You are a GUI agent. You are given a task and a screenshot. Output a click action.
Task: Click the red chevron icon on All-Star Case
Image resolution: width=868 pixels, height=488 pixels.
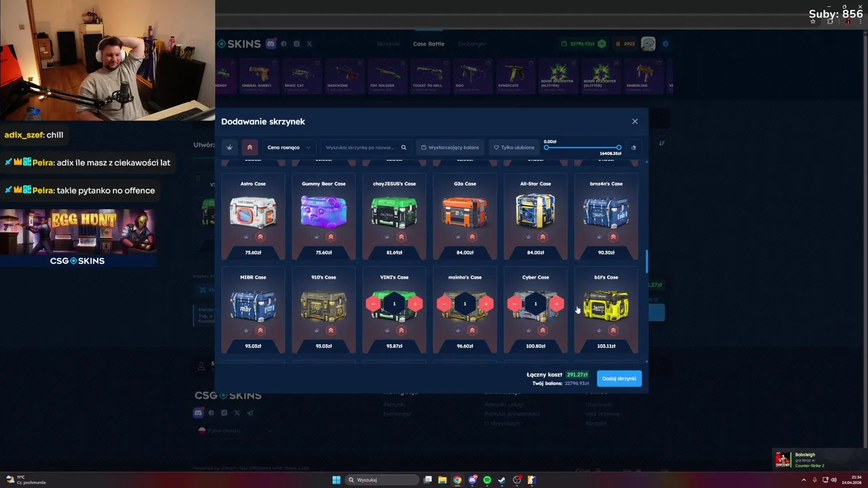click(x=542, y=237)
